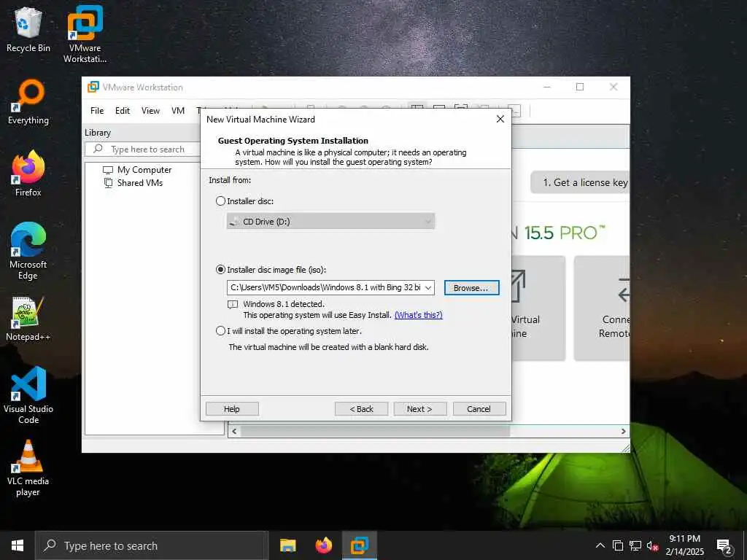Click the overlapping-windows tray icon next to network

(x=618, y=545)
